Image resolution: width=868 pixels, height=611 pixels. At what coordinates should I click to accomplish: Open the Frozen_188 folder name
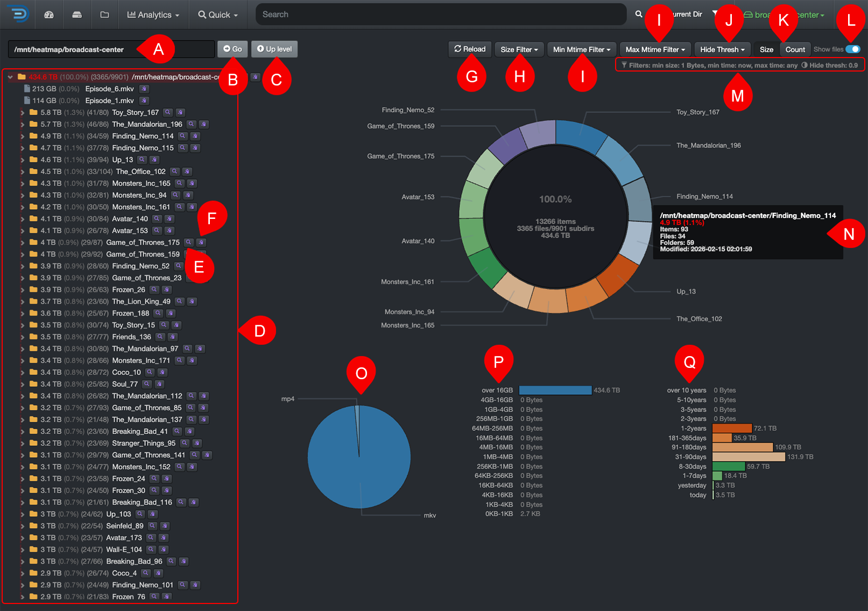coord(131,313)
